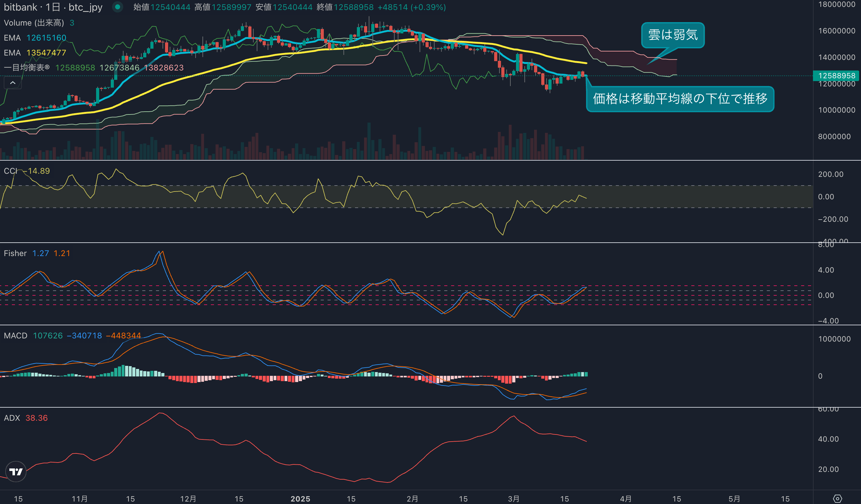Select the MACD indicator legend
The image size is (861, 504).
15,336
